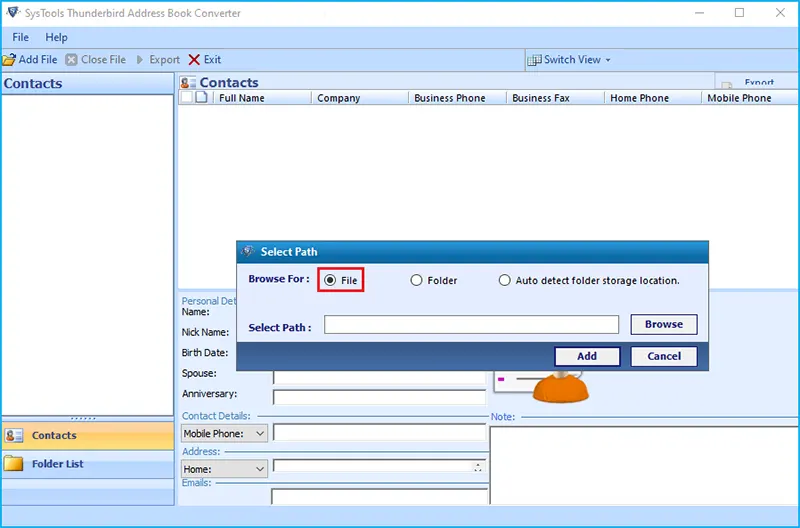The height and width of the screenshot is (528, 800).
Task: Choose Auto detect folder storage location option
Action: pos(505,281)
